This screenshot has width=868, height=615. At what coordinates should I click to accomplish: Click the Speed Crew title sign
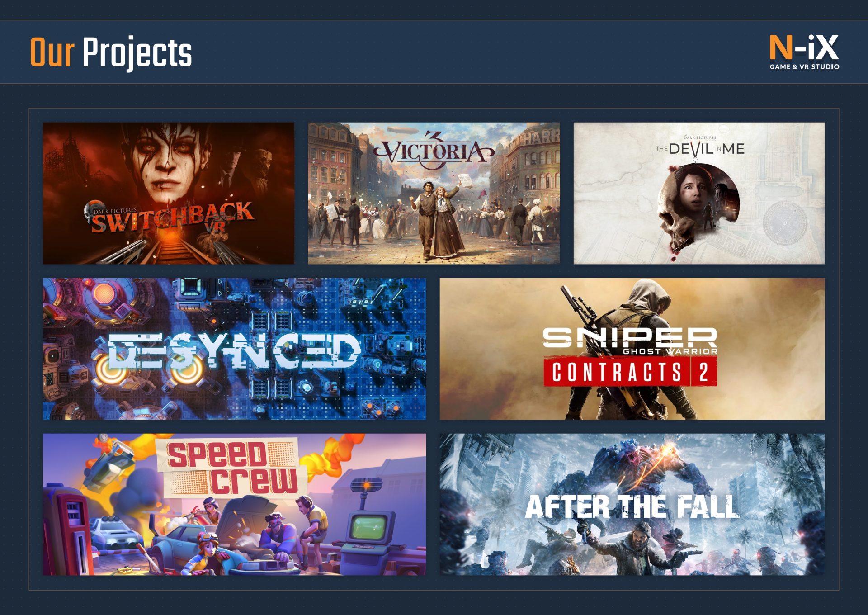[x=231, y=468]
